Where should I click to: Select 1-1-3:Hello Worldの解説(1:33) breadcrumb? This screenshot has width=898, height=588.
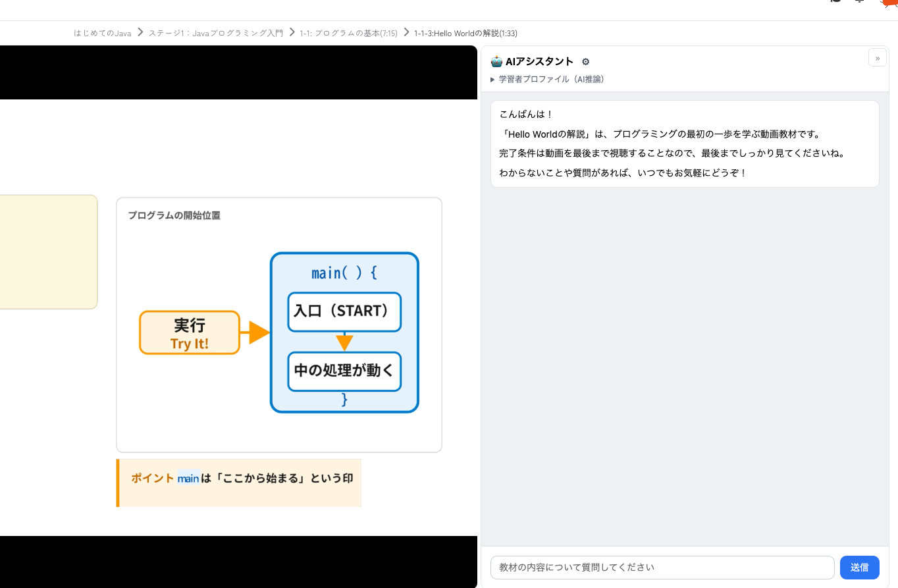coord(466,33)
